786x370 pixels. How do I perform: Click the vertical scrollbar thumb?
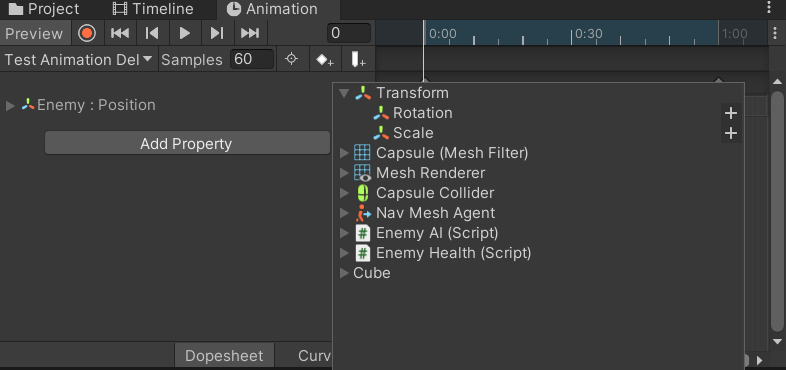click(x=777, y=212)
